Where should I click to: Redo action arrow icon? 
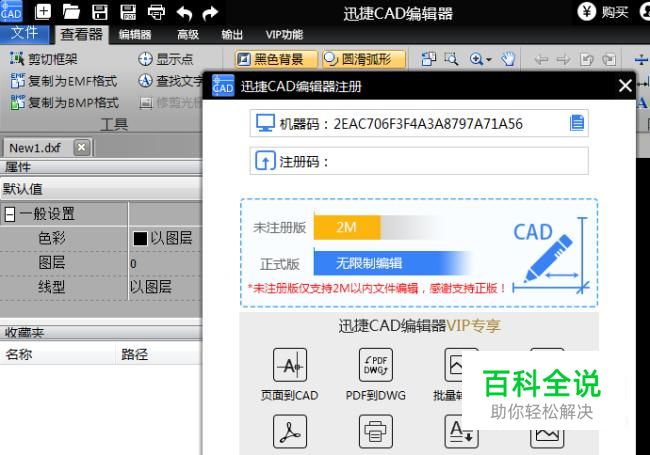click(x=210, y=13)
